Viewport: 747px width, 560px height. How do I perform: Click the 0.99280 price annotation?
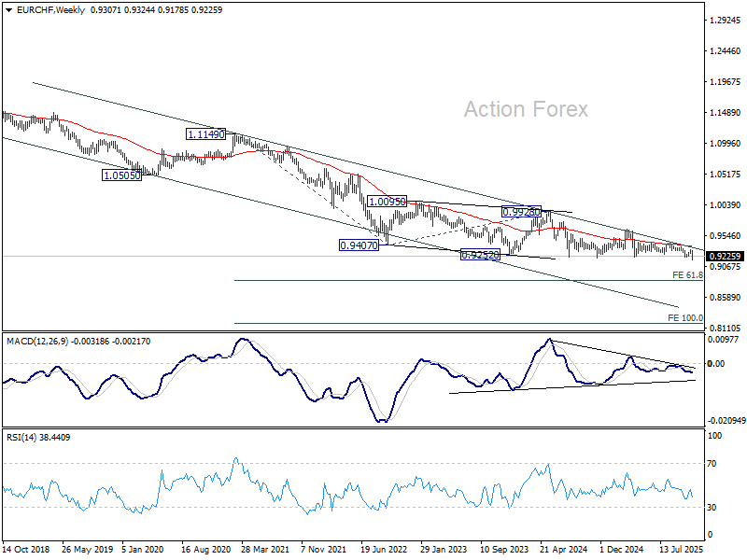(521, 213)
